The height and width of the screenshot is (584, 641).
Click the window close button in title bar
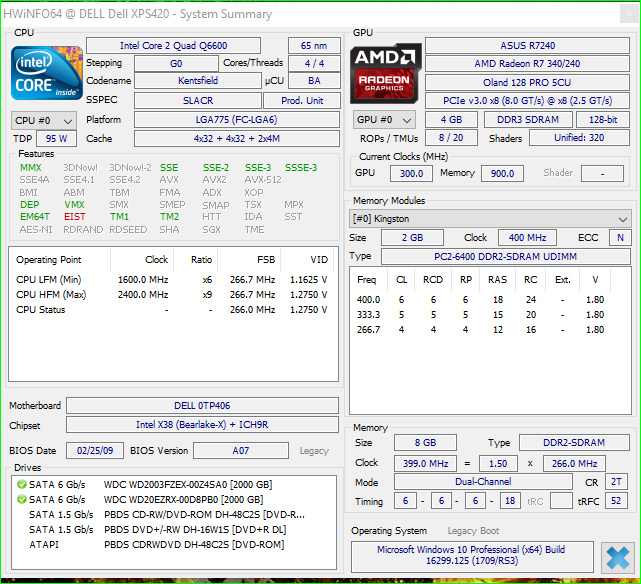pyautogui.click(x=629, y=14)
